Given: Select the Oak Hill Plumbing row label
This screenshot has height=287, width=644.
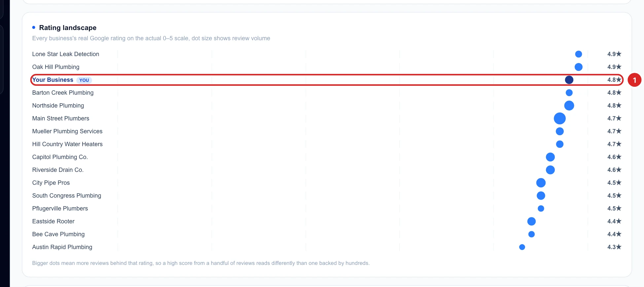Looking at the screenshot, I should [x=56, y=67].
